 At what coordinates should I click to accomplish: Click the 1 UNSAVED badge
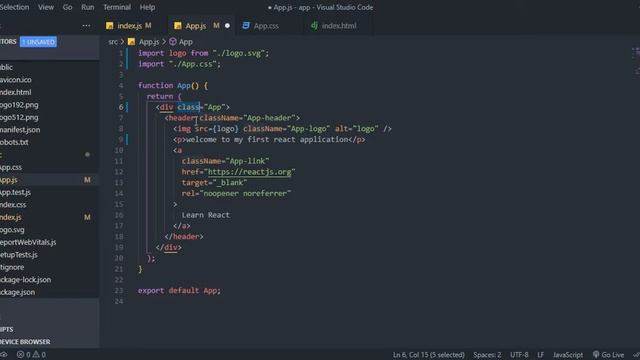coord(38,42)
